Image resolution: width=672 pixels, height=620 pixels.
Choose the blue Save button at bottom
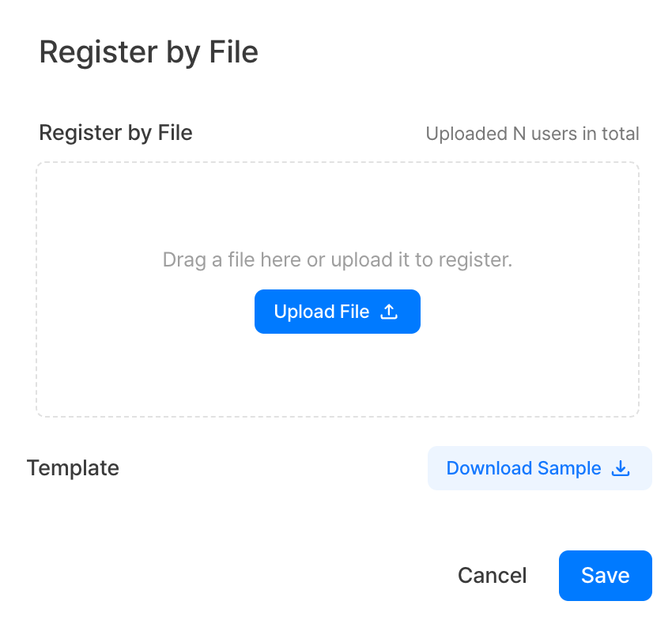[605, 576]
